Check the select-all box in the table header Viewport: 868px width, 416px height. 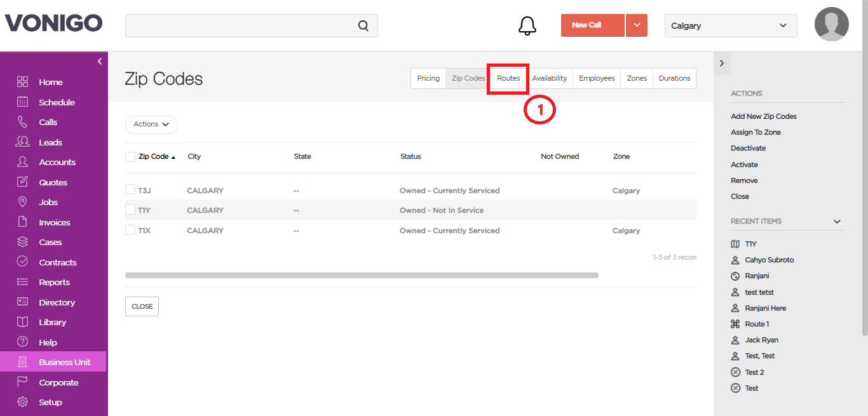130,157
